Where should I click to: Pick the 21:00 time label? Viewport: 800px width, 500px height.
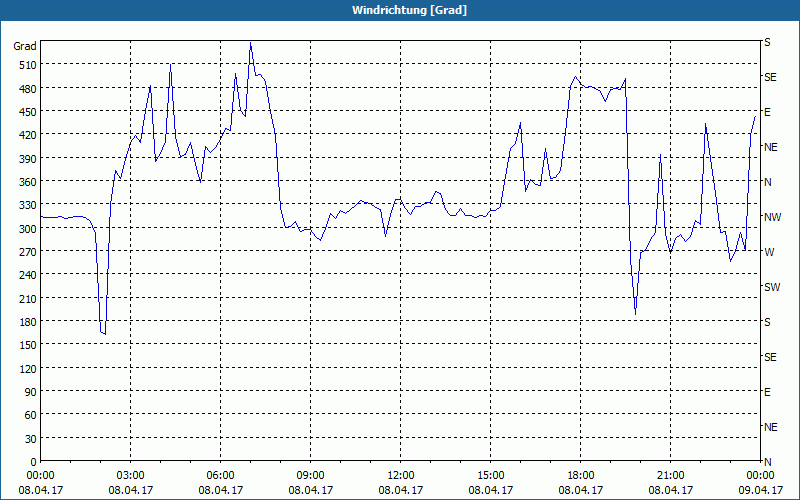tap(670, 476)
